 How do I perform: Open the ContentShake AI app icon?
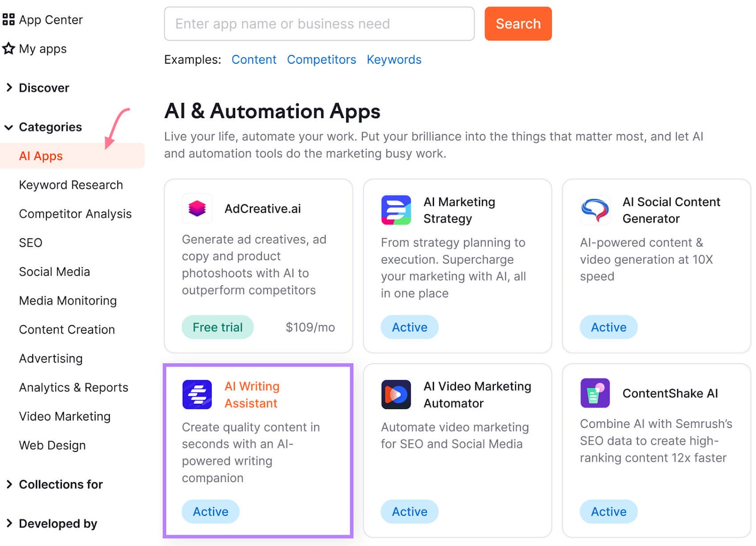594,393
